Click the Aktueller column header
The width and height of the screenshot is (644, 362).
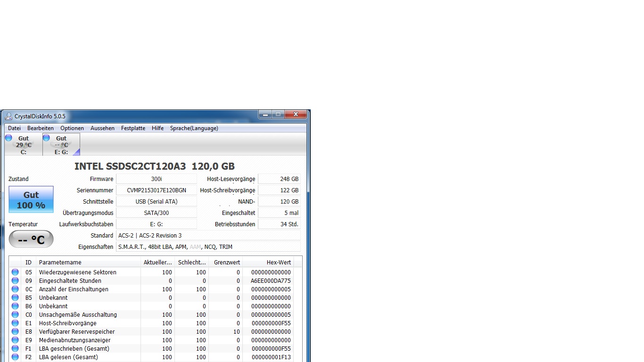pos(157,263)
